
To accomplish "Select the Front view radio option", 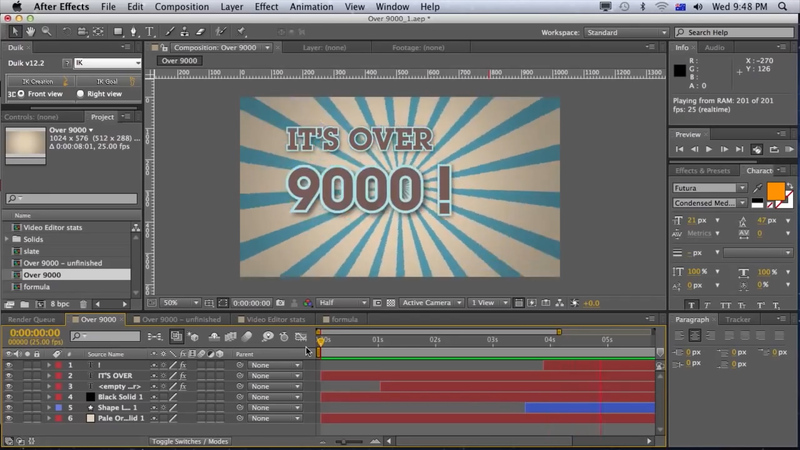I will (x=40, y=94).
